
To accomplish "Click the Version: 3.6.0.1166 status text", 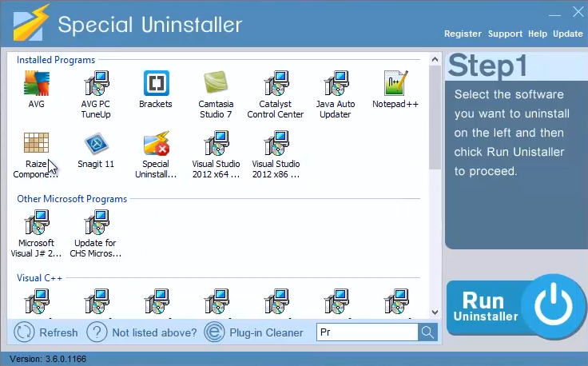I will [x=48, y=359].
